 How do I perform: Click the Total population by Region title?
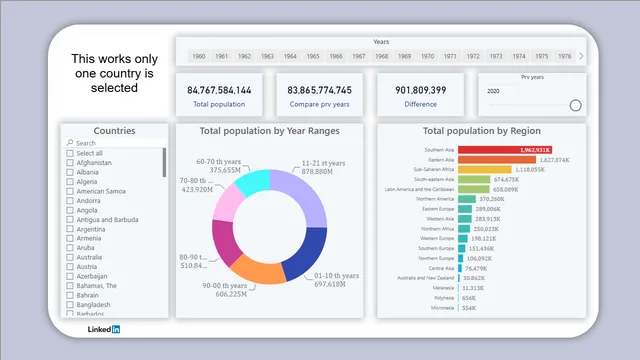(482, 131)
